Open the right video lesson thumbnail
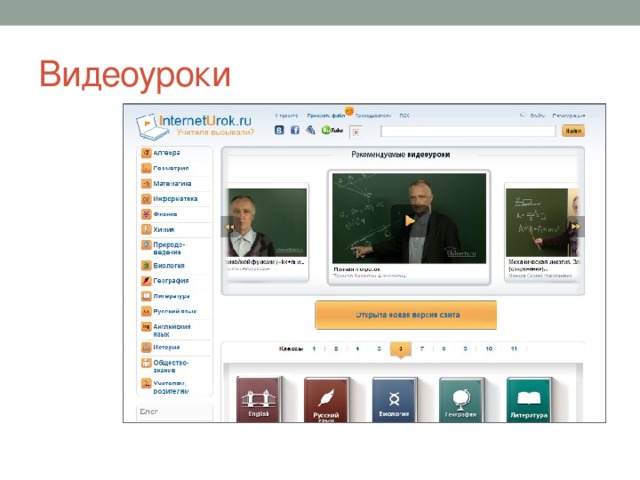 (x=542, y=222)
